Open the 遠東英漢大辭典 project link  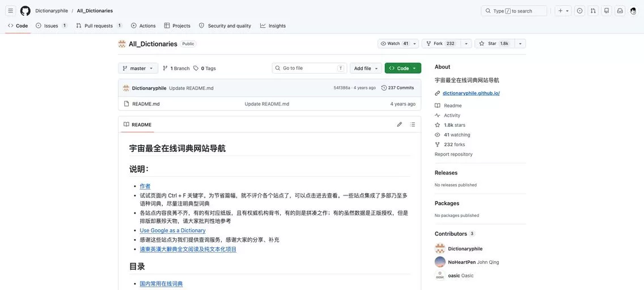[188, 249]
